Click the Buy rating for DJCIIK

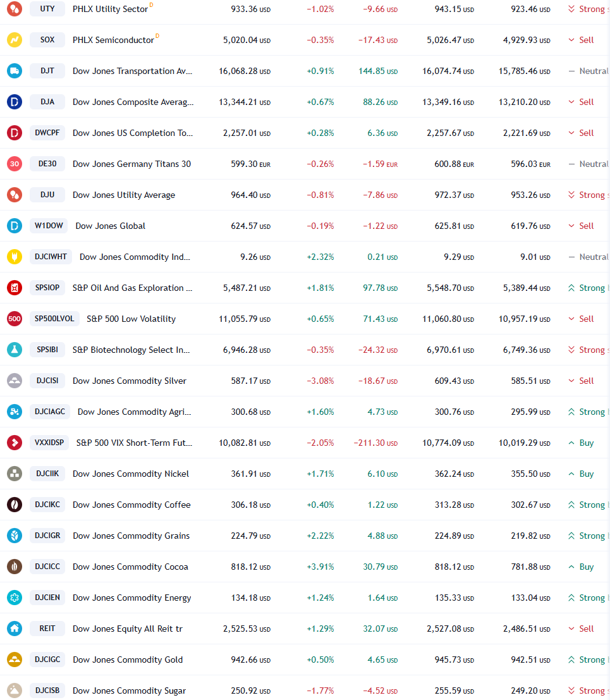coord(581,474)
